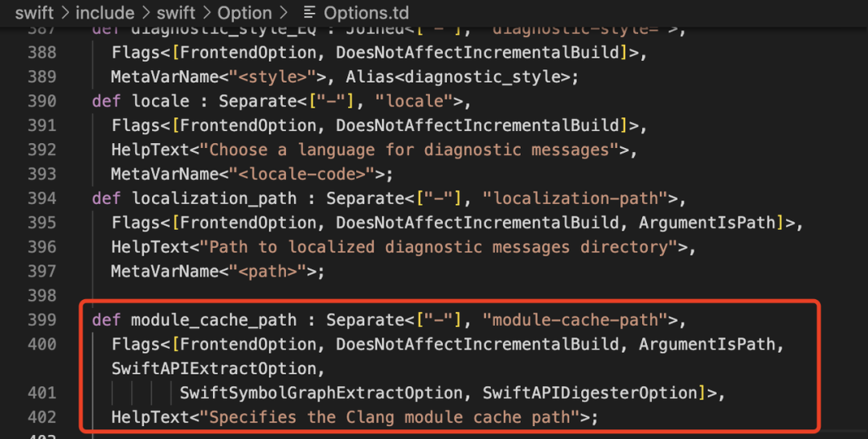Click line number 399 in gutter
The height and width of the screenshot is (439, 868).
(x=42, y=320)
